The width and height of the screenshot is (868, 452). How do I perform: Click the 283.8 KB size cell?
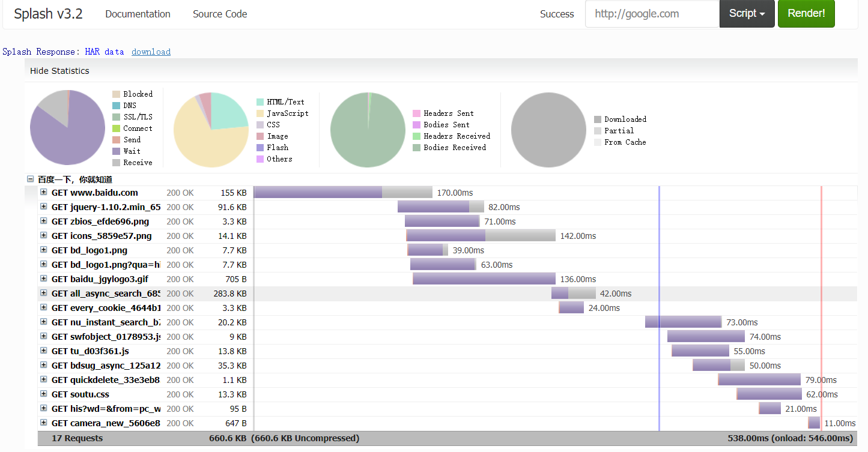pyautogui.click(x=230, y=294)
